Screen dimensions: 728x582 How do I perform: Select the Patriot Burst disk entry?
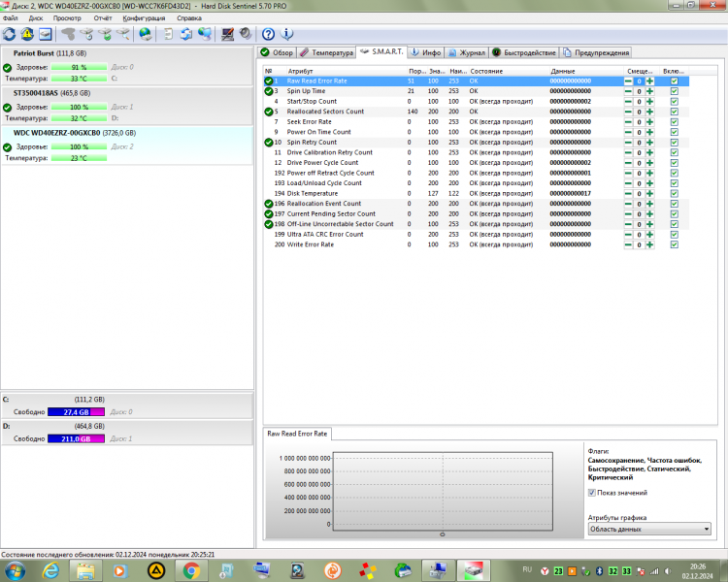point(127,65)
